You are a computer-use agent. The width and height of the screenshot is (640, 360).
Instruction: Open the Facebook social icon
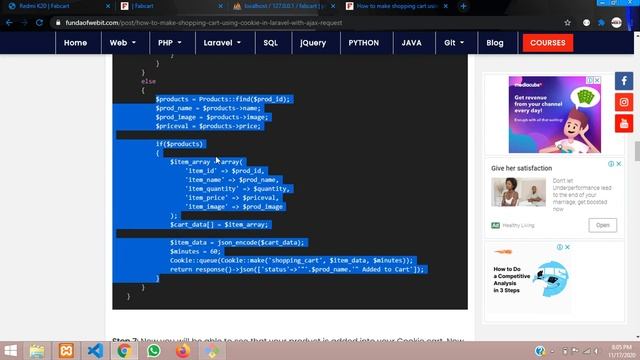pyautogui.click(x=624, y=81)
